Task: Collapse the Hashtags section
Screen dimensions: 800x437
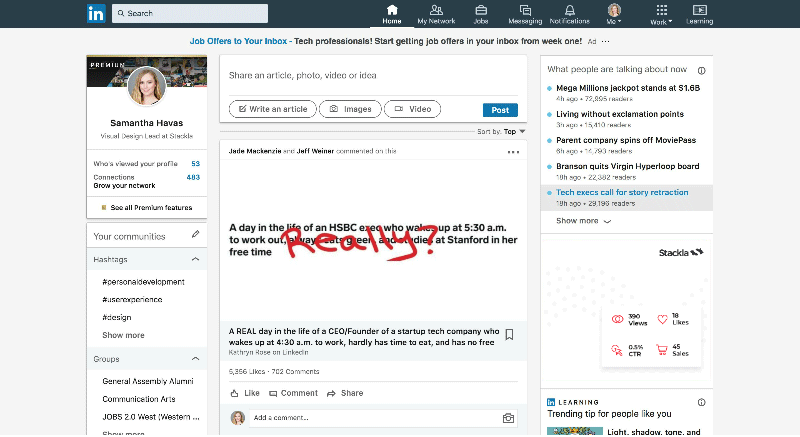Action: coord(195,259)
